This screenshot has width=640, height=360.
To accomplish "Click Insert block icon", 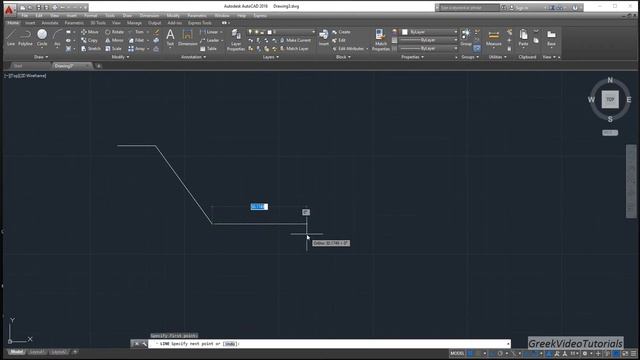I will [x=324, y=38].
